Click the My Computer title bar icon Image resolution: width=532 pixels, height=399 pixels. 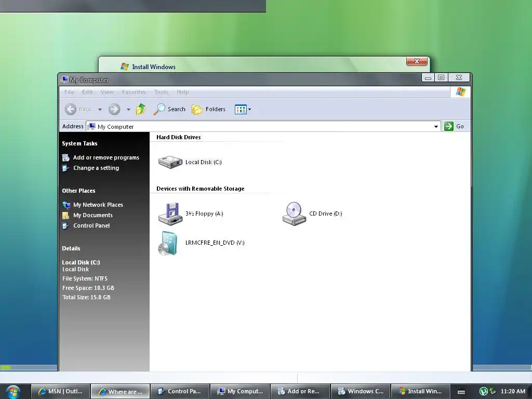(x=65, y=79)
